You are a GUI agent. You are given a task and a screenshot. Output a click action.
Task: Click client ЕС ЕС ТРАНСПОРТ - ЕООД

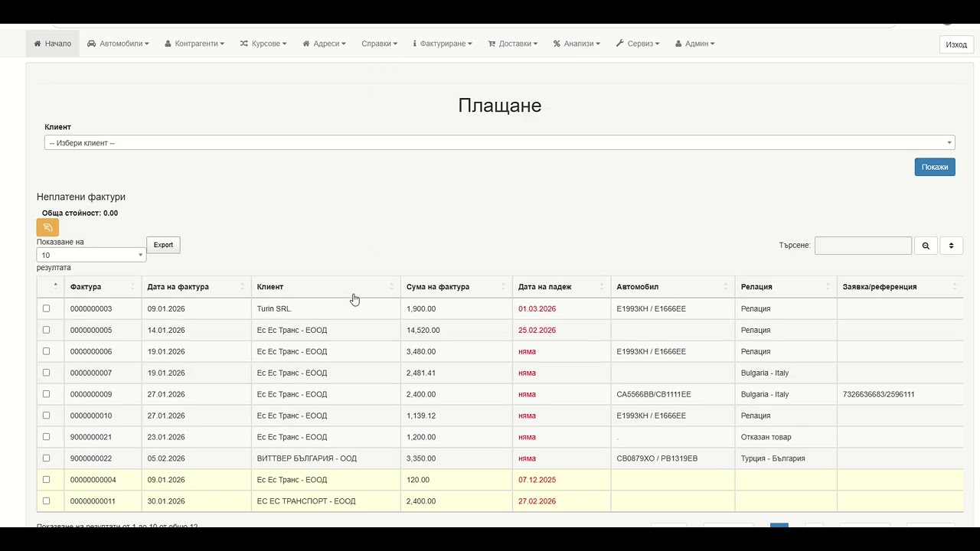[x=306, y=501]
